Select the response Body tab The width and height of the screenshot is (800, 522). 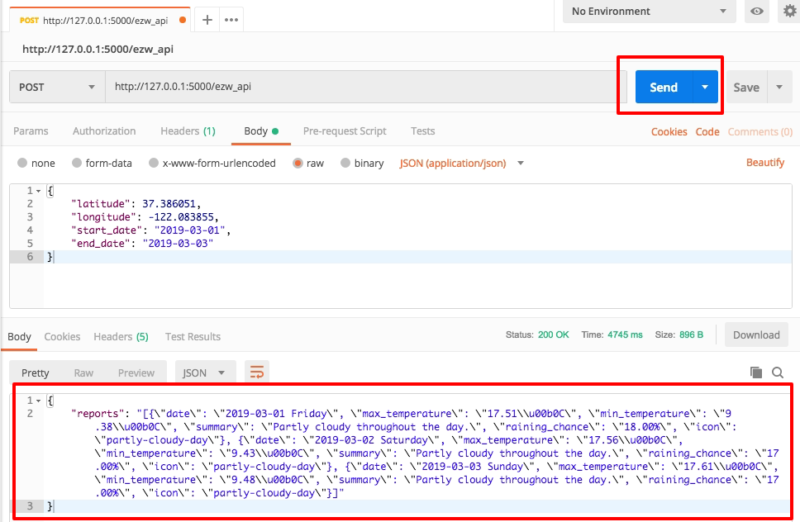pyautogui.click(x=19, y=337)
